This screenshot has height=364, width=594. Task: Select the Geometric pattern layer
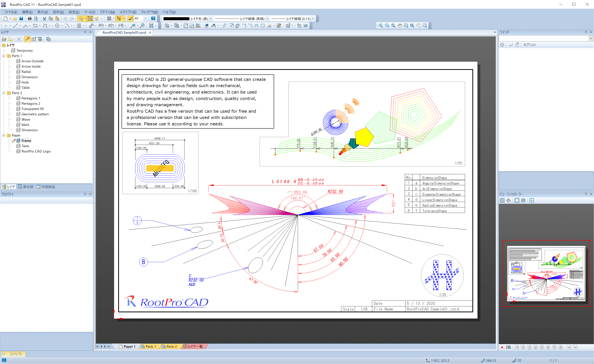pos(35,114)
